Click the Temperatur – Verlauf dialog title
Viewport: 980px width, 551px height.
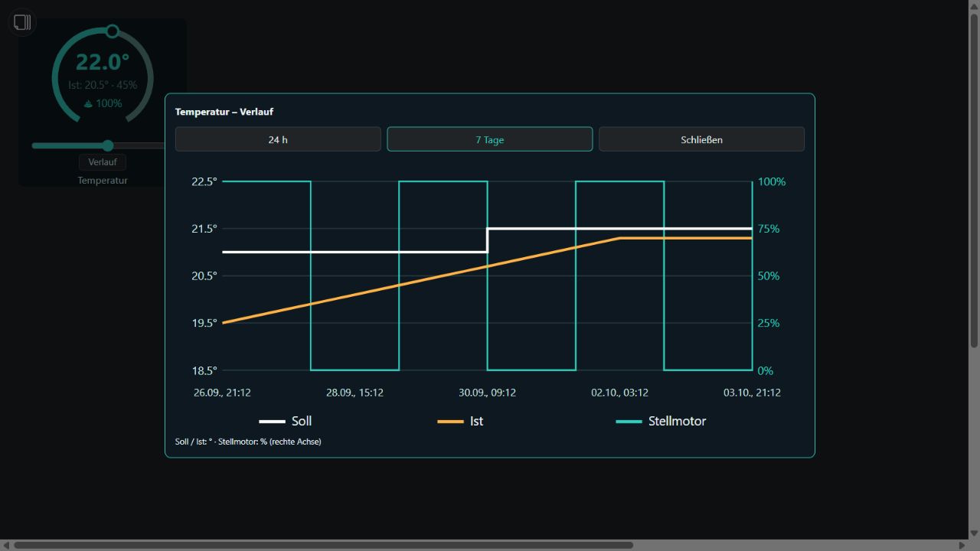pos(224,112)
